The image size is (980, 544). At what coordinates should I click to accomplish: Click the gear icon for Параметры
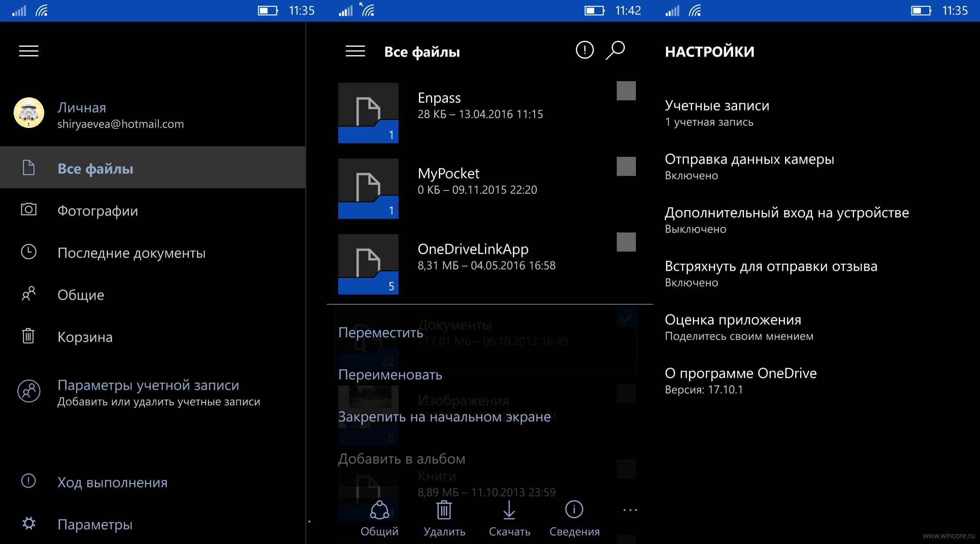tap(28, 523)
